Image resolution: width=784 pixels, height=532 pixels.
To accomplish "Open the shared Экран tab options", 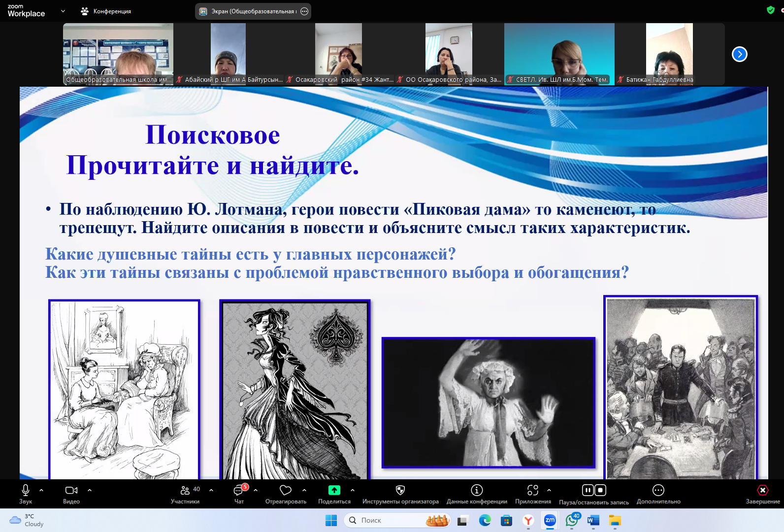I will [304, 11].
